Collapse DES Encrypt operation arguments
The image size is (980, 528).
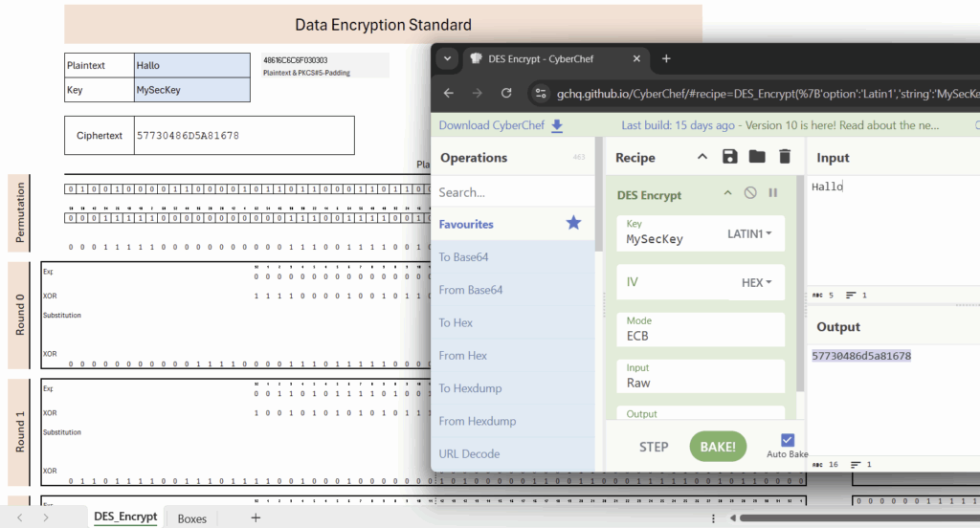coord(727,193)
